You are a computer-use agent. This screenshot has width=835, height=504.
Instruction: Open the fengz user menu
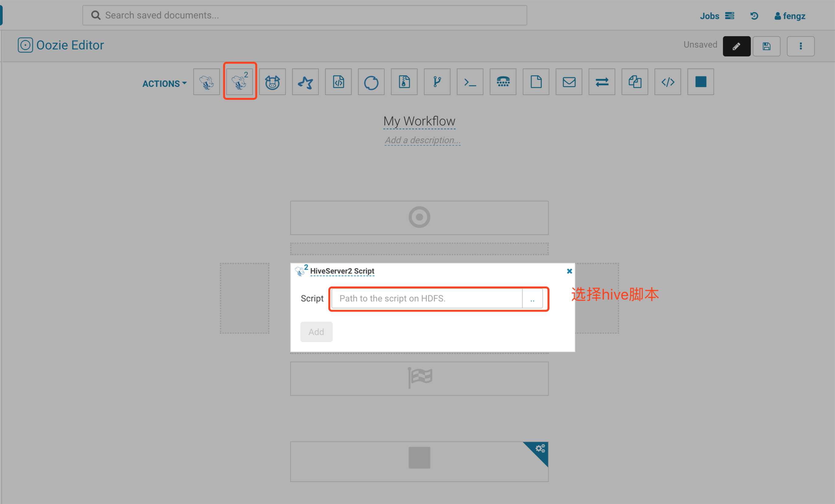click(790, 16)
